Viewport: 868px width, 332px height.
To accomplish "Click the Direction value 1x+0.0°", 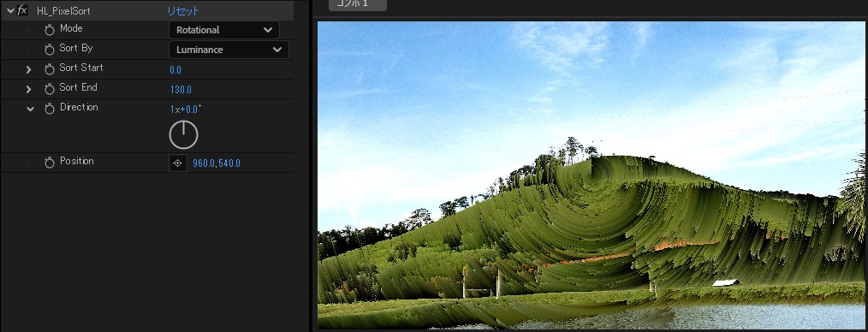I will click(x=186, y=109).
